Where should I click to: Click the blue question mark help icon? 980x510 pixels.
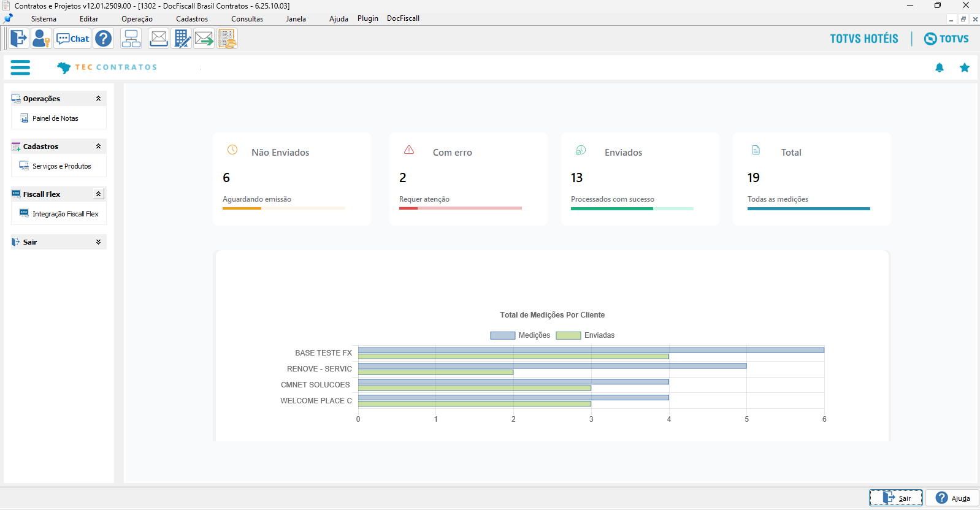(x=104, y=39)
